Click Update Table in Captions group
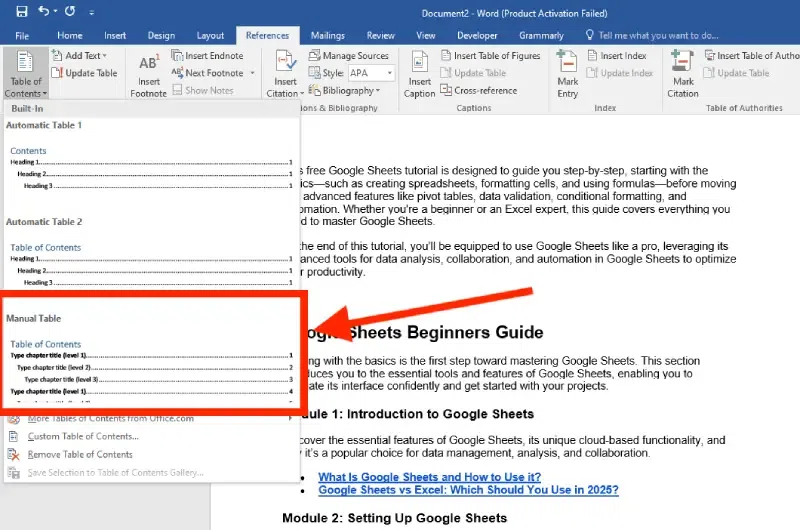The height and width of the screenshot is (530, 800). 473,73
